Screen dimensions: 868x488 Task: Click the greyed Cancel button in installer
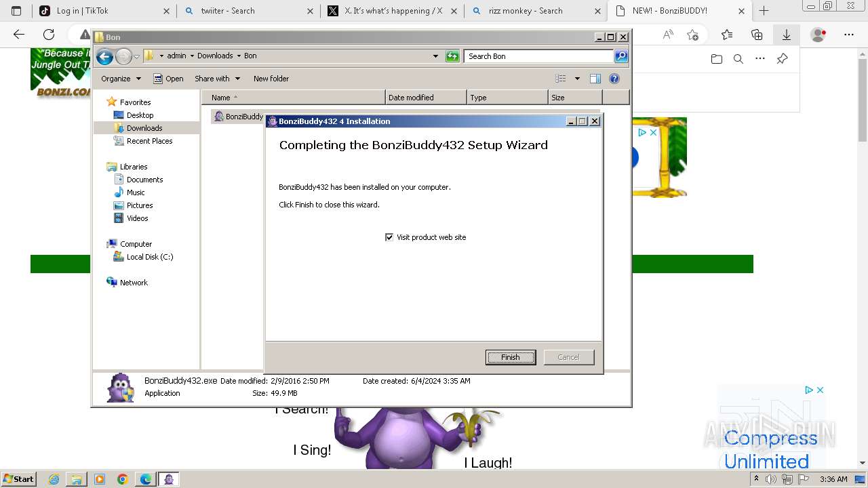568,357
